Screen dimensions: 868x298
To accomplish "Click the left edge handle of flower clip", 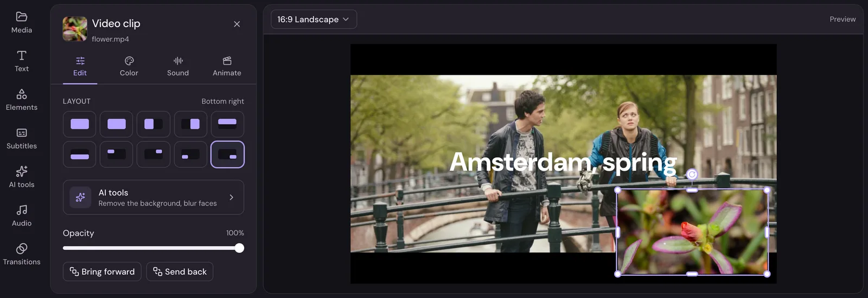I will 617,232.
